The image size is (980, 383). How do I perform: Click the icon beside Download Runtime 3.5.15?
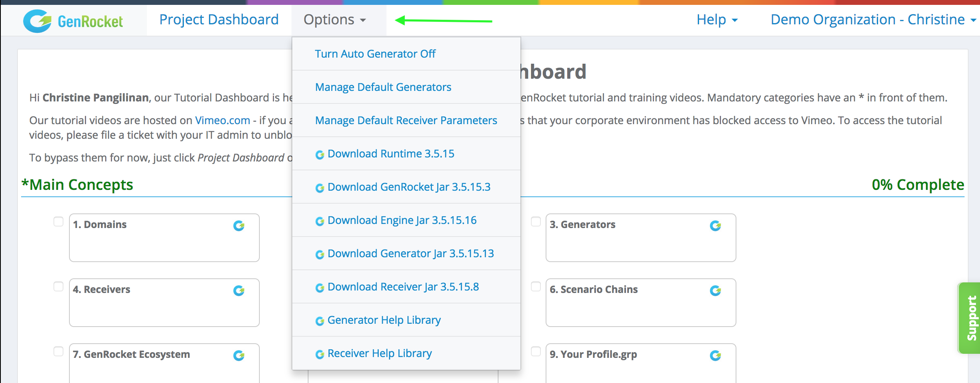click(x=320, y=155)
